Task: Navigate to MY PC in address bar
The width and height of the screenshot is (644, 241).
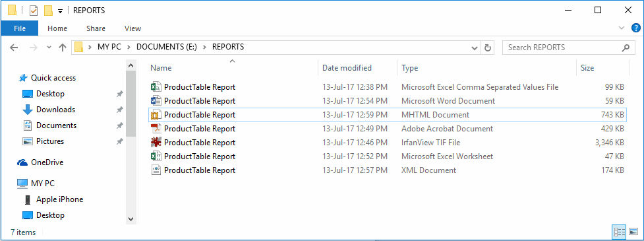Action: click(x=109, y=47)
